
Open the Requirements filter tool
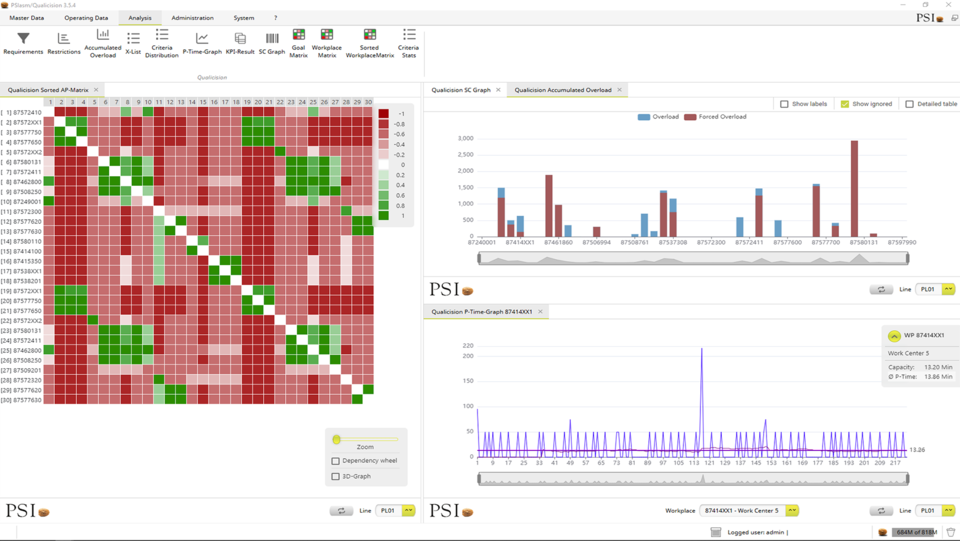pos(23,44)
